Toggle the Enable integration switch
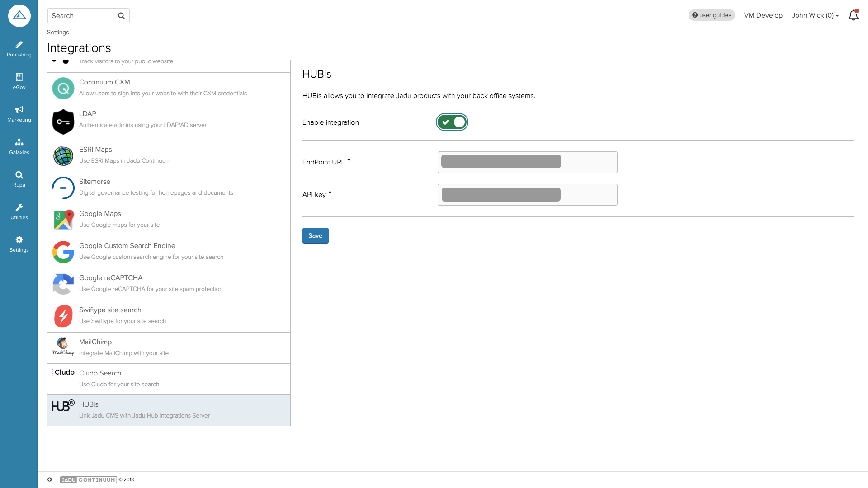This screenshot has width=868, height=488. pyautogui.click(x=452, y=122)
